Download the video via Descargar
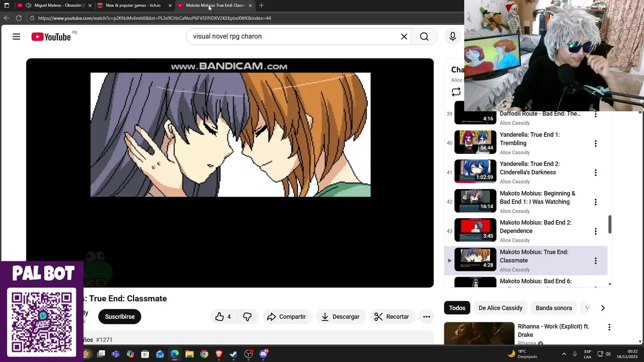 click(x=340, y=316)
